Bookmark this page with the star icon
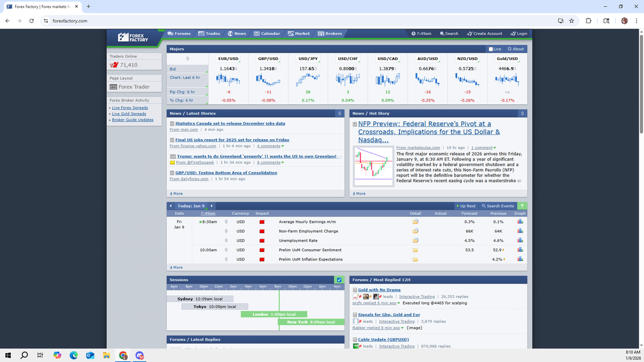 (572, 21)
